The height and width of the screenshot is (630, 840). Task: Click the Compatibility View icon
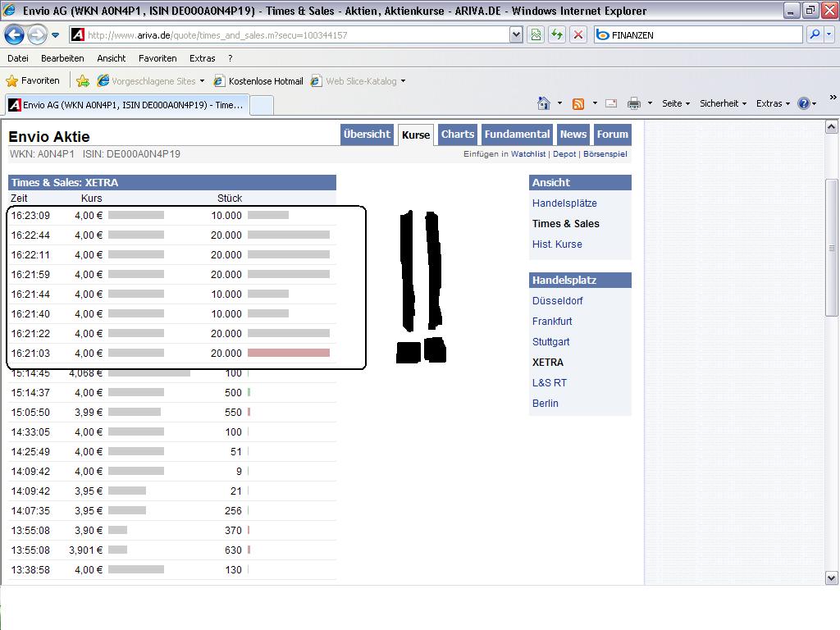point(536,34)
